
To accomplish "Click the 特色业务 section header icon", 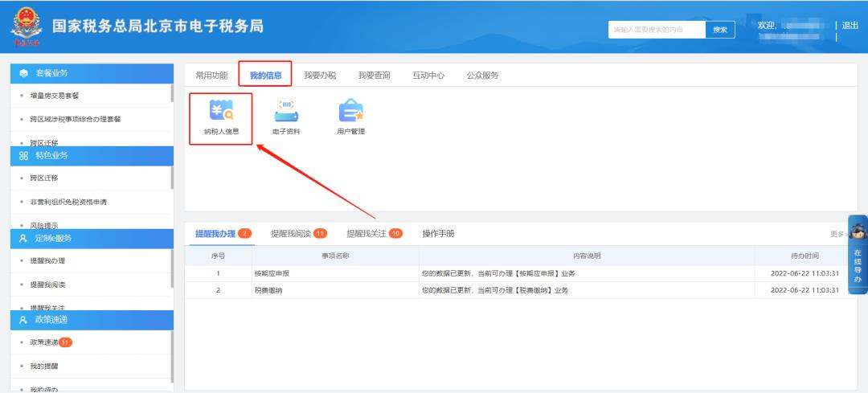I will (x=23, y=156).
